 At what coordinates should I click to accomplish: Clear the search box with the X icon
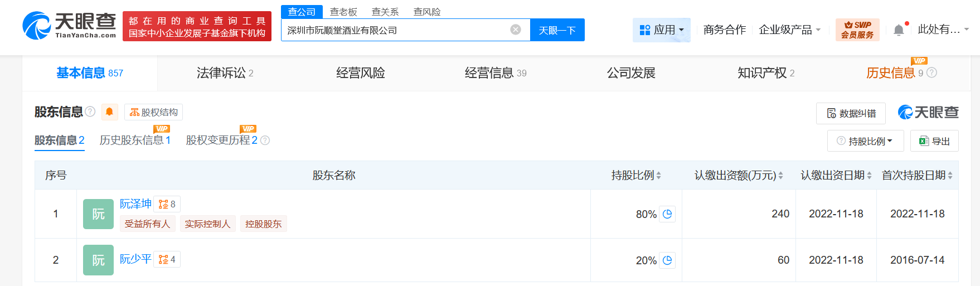click(x=516, y=30)
